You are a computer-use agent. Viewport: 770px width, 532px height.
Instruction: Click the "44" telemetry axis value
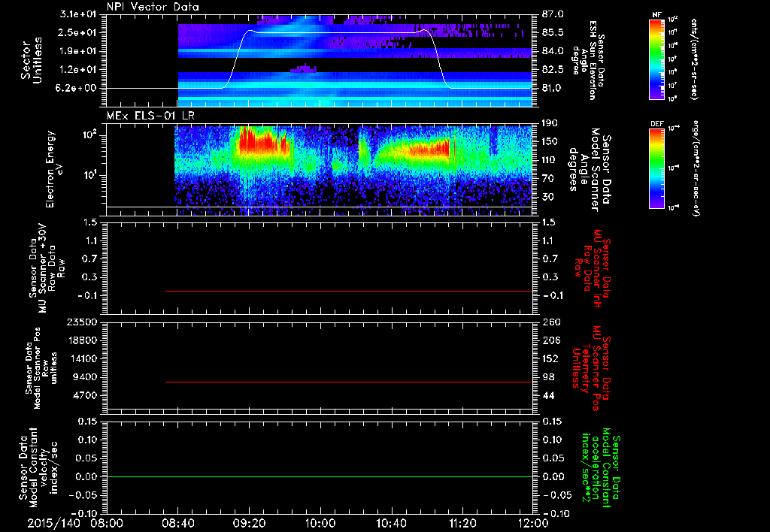pos(547,396)
